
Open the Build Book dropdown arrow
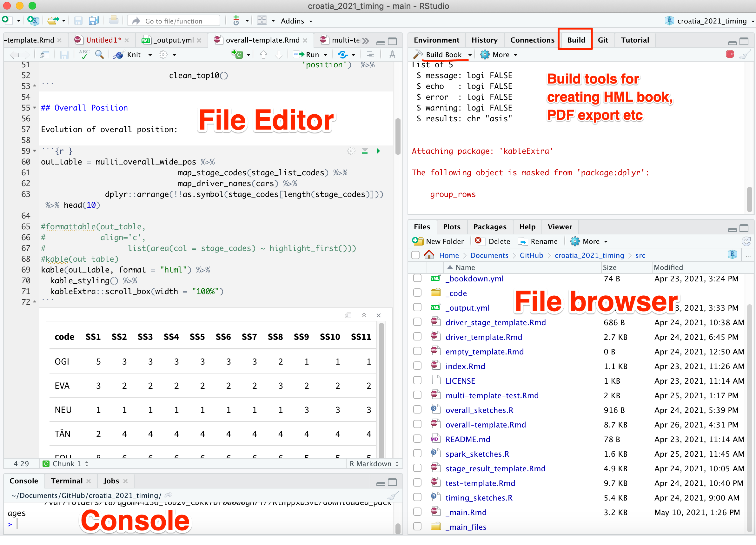click(x=470, y=55)
